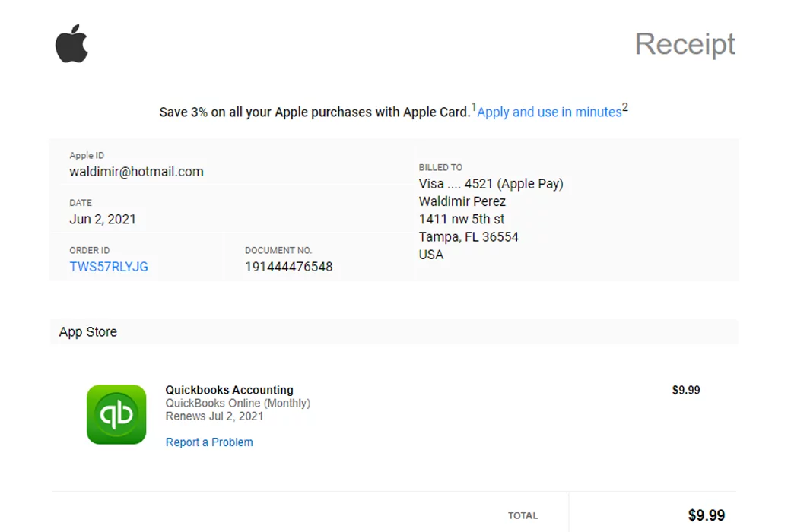The height and width of the screenshot is (532, 791).
Task: Click the BILLED TO label
Action: [440, 167]
